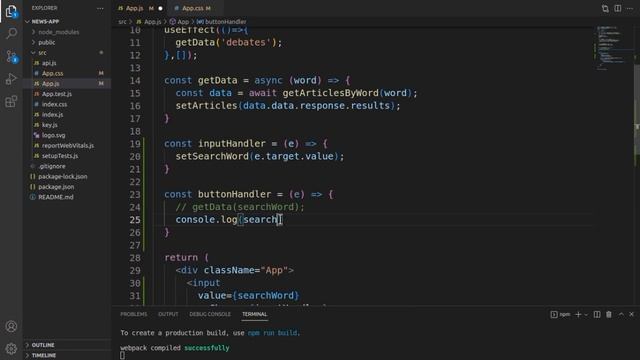
Task: Open editor more actions ellipsis
Action: 630,8
